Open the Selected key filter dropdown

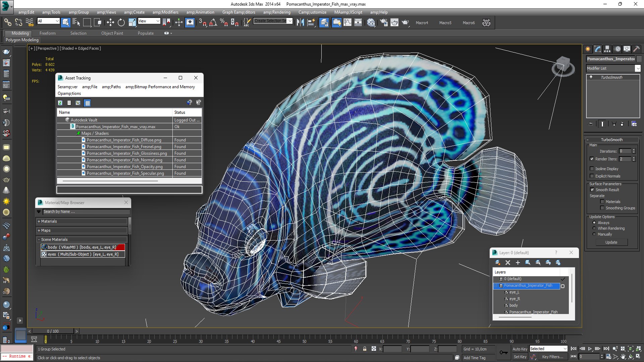click(548, 349)
